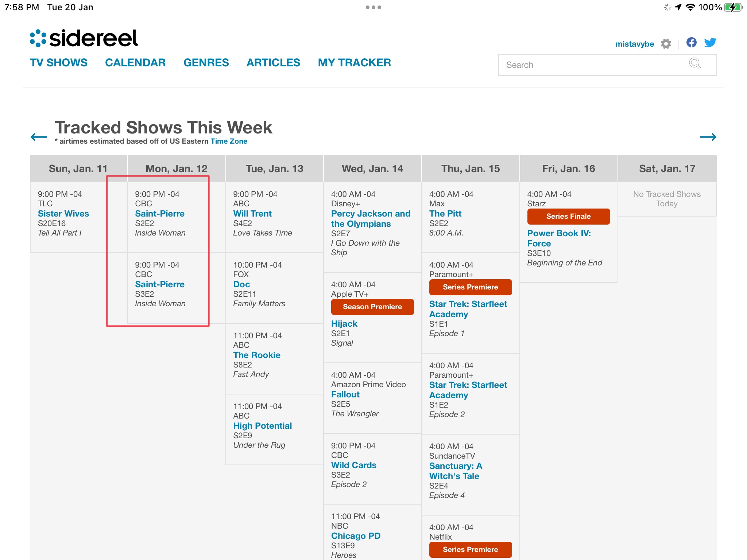Click the mistavybe username link
The image size is (747, 560).
click(634, 44)
